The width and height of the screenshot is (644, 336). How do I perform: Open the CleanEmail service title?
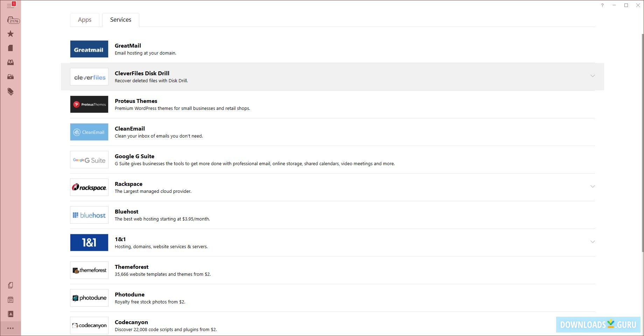(130, 128)
